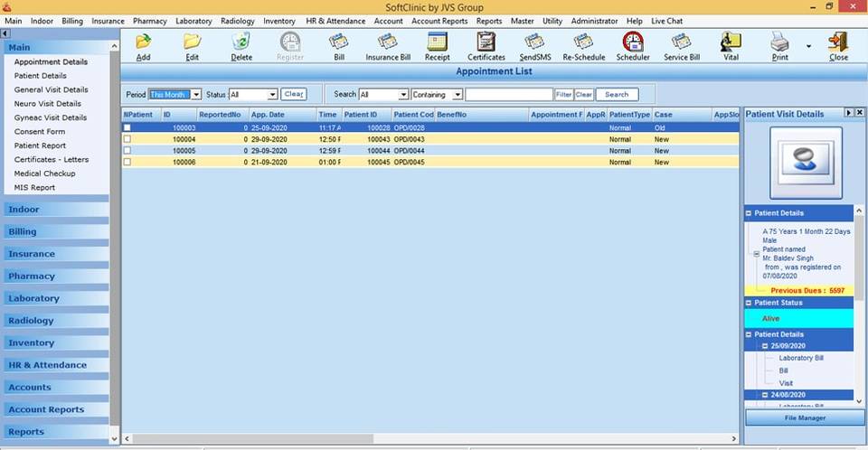This screenshot has height=450, width=868.
Task: Open the Account Reports menu
Action: click(439, 21)
